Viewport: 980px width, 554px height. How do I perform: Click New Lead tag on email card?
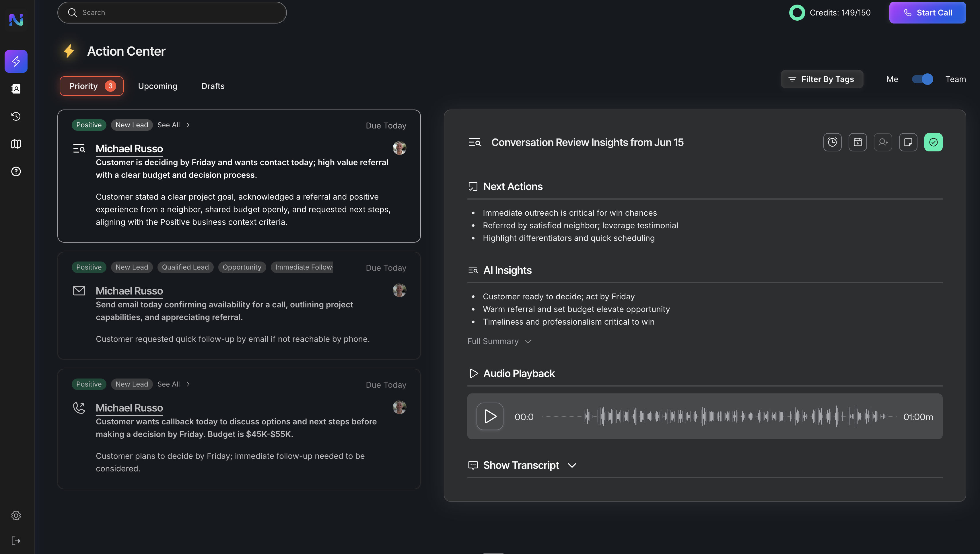coord(132,267)
